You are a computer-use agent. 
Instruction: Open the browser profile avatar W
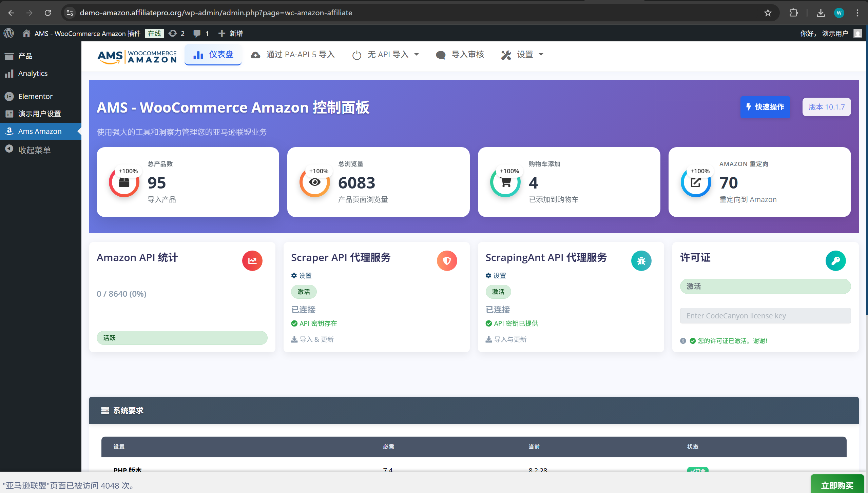coord(839,13)
